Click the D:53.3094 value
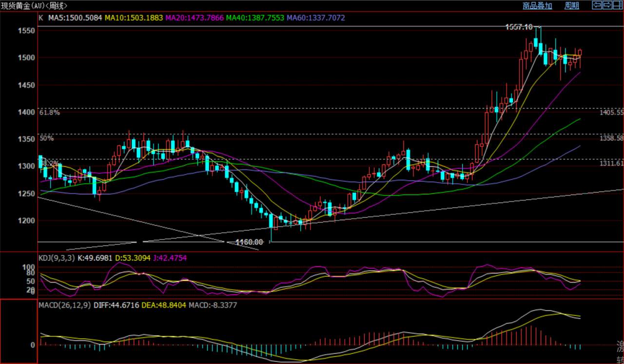The image size is (624, 364). click(132, 258)
